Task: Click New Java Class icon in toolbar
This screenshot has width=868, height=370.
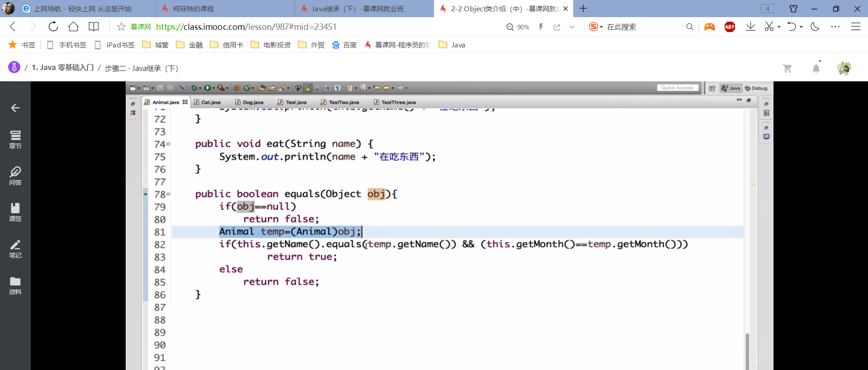Action: [247, 88]
